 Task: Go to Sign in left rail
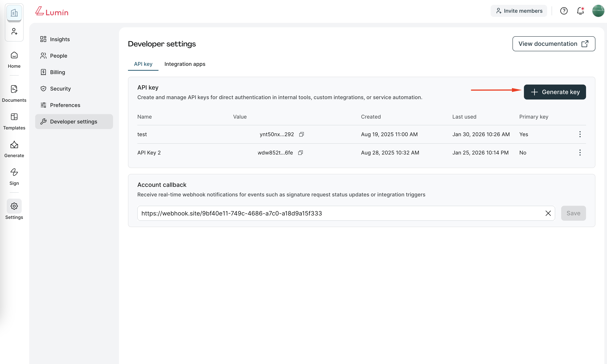pyautogui.click(x=14, y=177)
